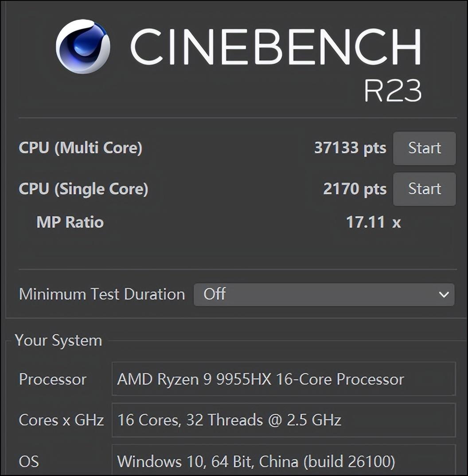Image resolution: width=468 pixels, height=476 pixels.
Task: Click the Minimum Test Duration label
Action: pyautogui.click(x=102, y=294)
